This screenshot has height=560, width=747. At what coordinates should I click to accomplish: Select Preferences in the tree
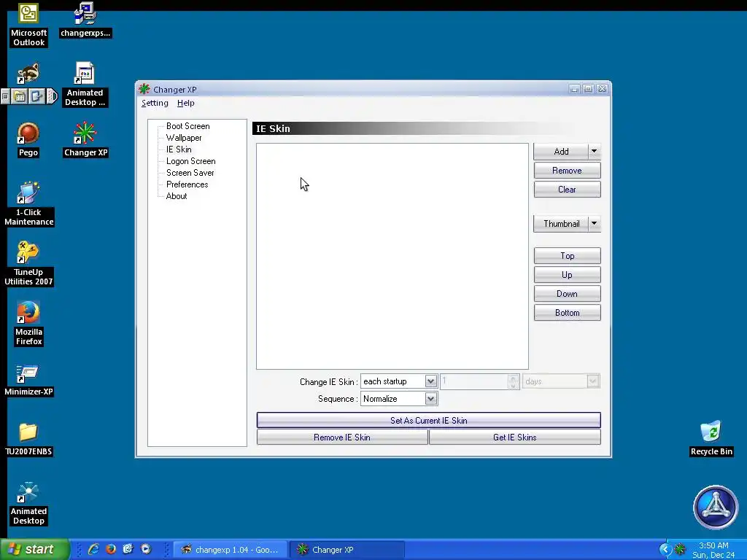[187, 184]
